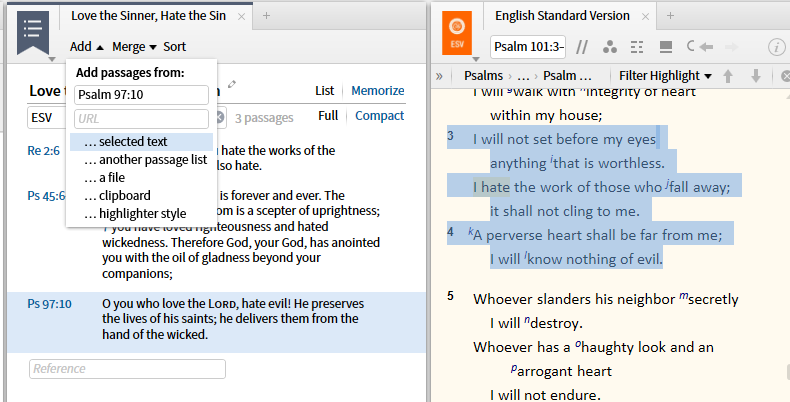Screen dimensions: 790x402
Task: Select the List view mode
Action: coord(324,91)
